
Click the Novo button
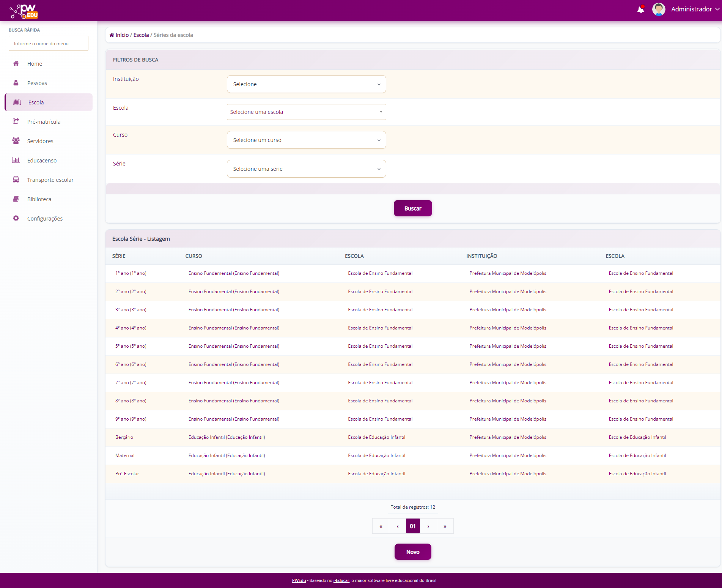(412, 552)
